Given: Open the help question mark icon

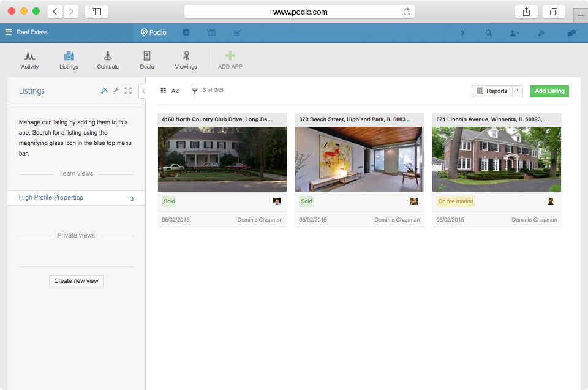Looking at the screenshot, I should [462, 33].
